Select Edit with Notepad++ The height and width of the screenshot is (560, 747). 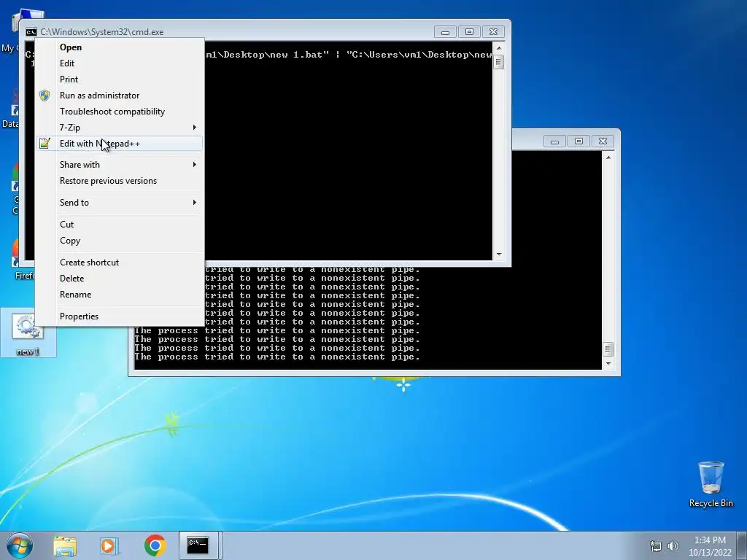tap(120, 144)
